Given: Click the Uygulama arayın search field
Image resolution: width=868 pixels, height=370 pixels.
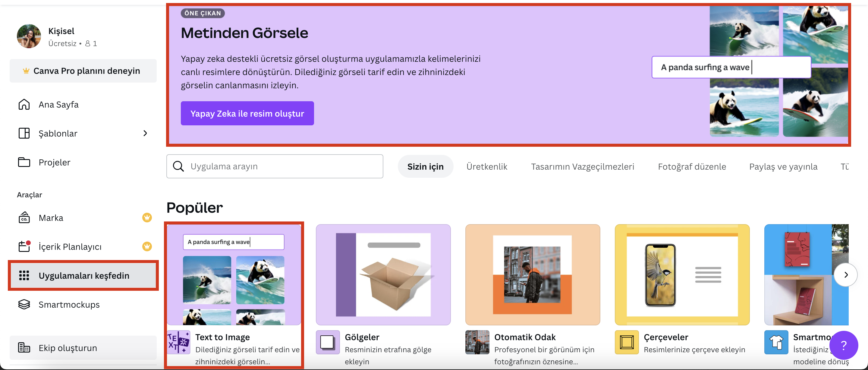Looking at the screenshot, I should click(275, 166).
